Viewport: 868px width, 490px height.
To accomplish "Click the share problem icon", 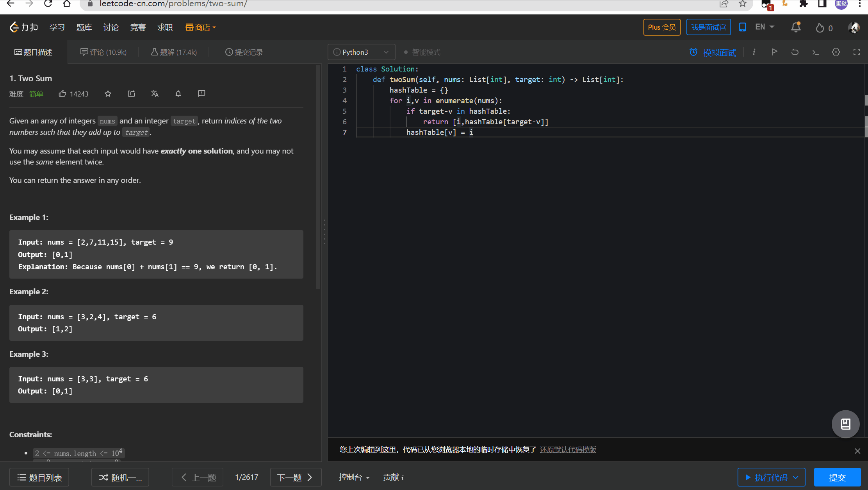I will [132, 94].
